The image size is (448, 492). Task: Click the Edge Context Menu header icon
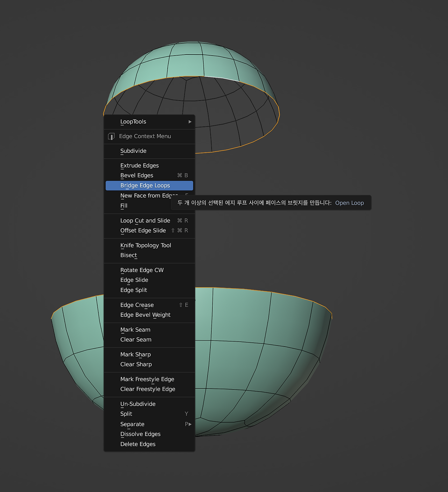tap(111, 136)
